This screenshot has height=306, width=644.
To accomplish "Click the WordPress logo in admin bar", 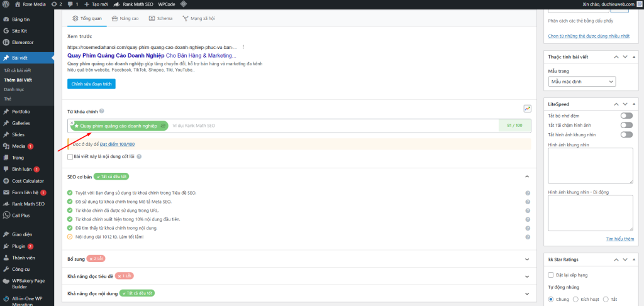I will tap(6, 4).
